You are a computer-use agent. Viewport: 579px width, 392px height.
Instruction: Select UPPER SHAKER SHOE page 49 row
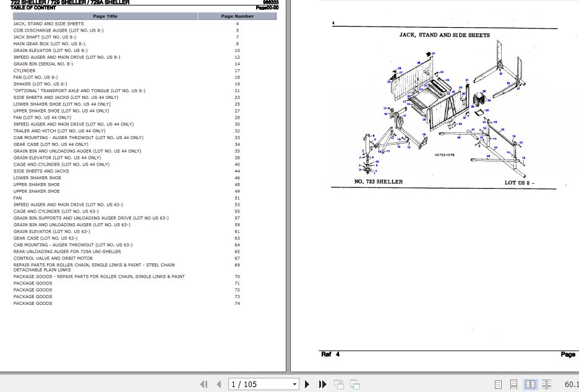point(36,191)
